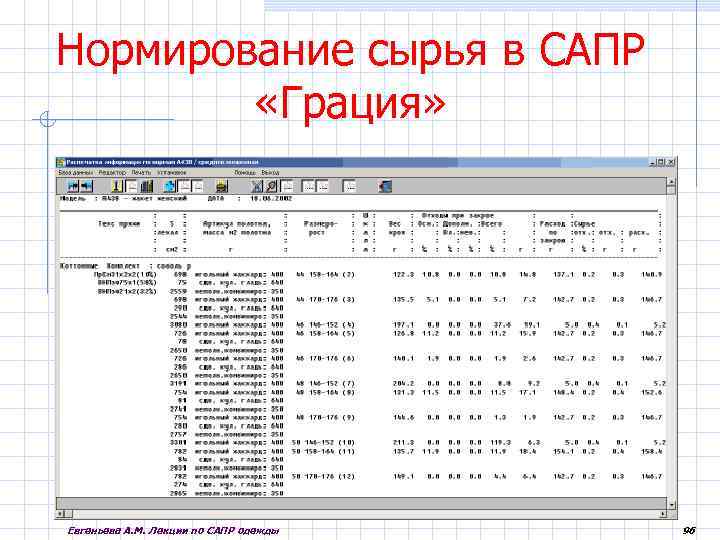720x540 pixels.
Task: Open the Установки menu
Action: click(x=172, y=173)
